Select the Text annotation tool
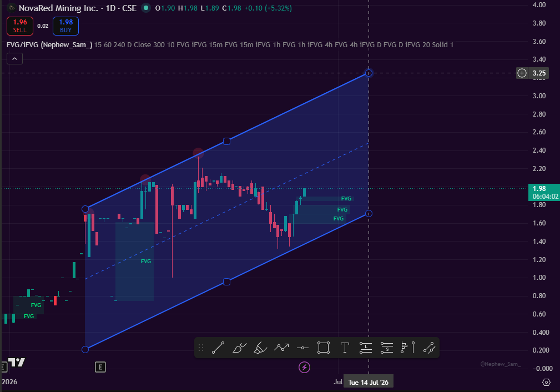 coord(345,348)
